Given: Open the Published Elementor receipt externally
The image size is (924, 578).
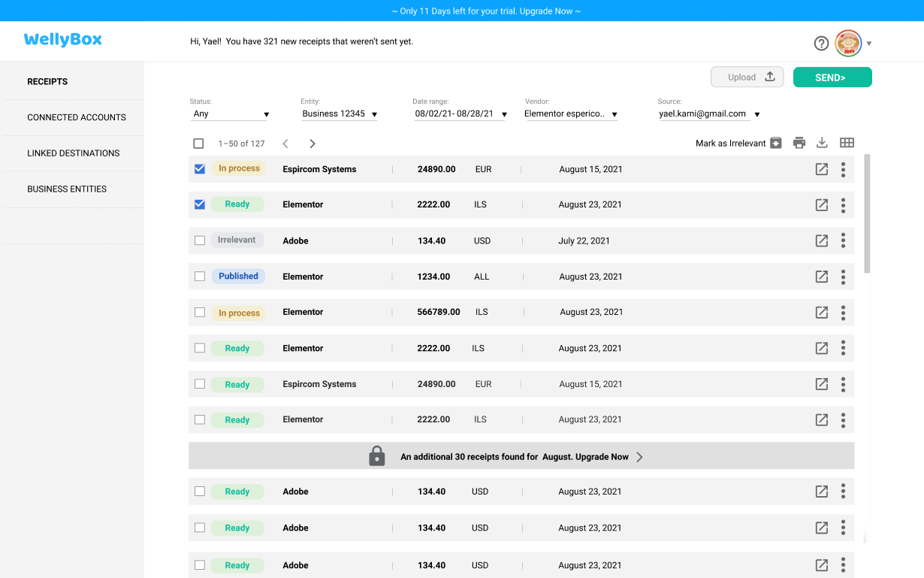Looking at the screenshot, I should coord(822,277).
